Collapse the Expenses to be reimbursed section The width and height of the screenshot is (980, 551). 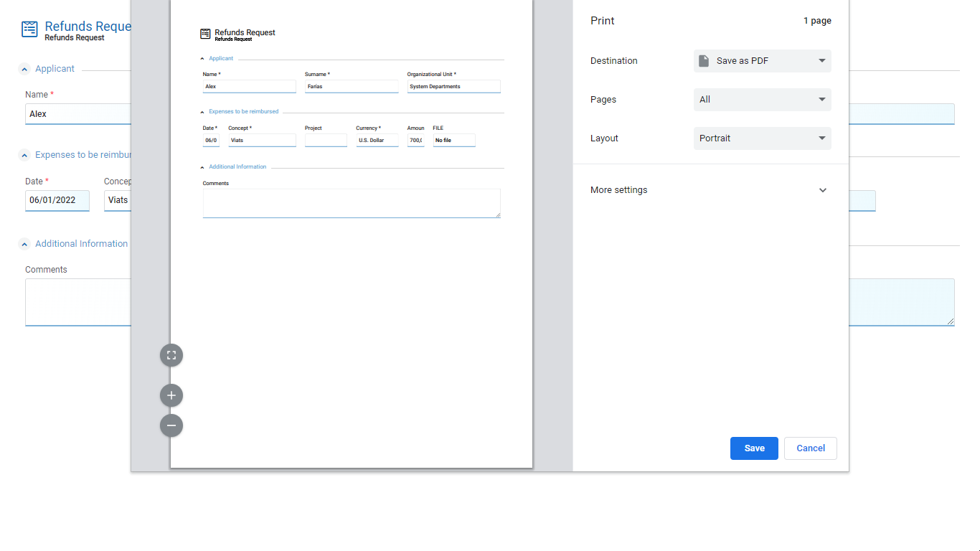coord(24,155)
